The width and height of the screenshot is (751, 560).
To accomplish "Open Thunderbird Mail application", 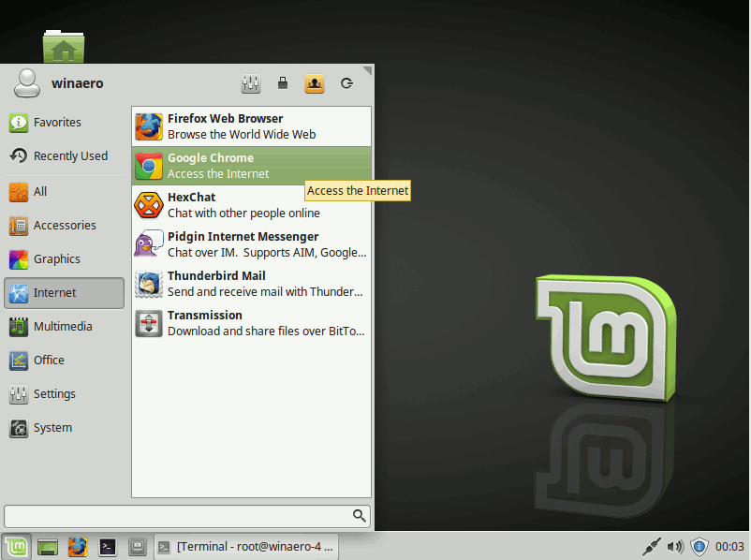I will coord(252,284).
